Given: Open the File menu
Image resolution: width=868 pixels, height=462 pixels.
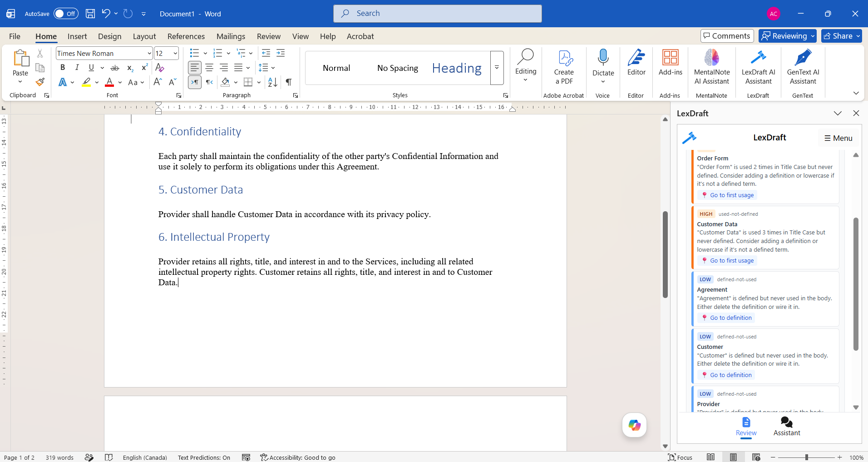Looking at the screenshot, I should tap(15, 36).
